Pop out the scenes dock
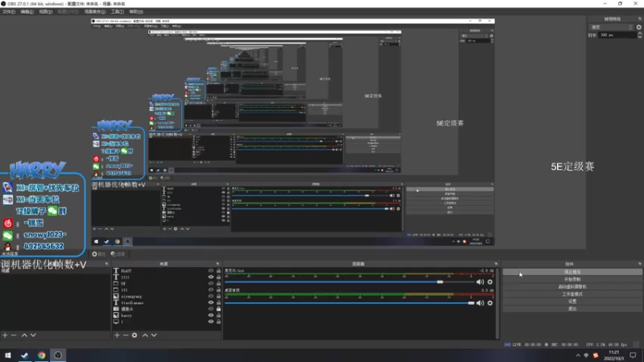Viewport: 644px width, 362px height. click(x=106, y=264)
